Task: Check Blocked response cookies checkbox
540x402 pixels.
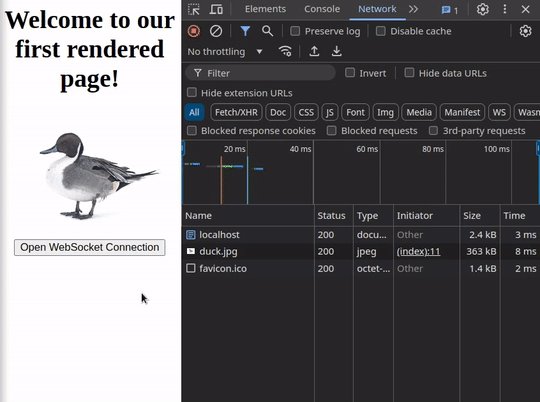Action: pyautogui.click(x=192, y=131)
